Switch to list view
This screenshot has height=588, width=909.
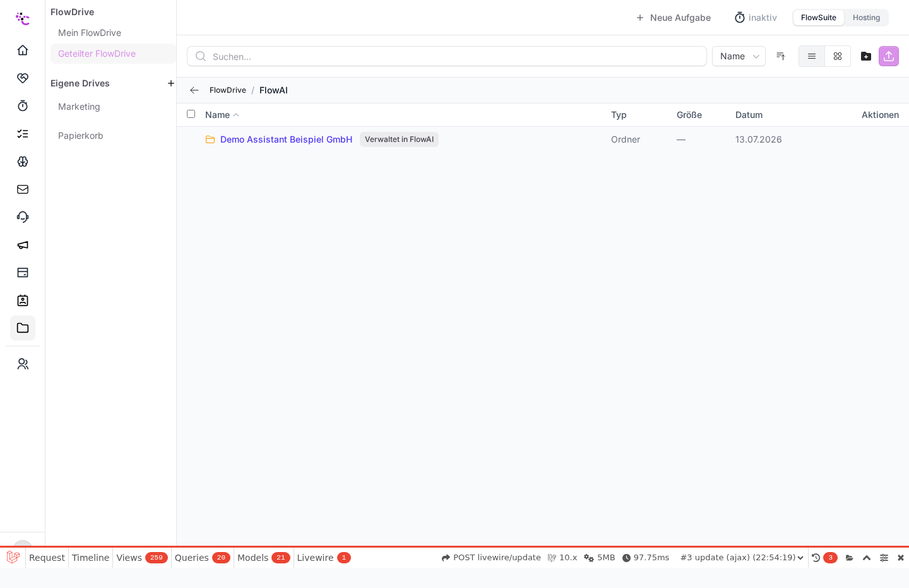(x=812, y=56)
